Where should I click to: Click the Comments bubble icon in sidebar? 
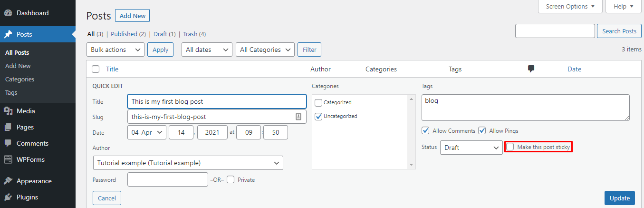pyautogui.click(x=8, y=143)
